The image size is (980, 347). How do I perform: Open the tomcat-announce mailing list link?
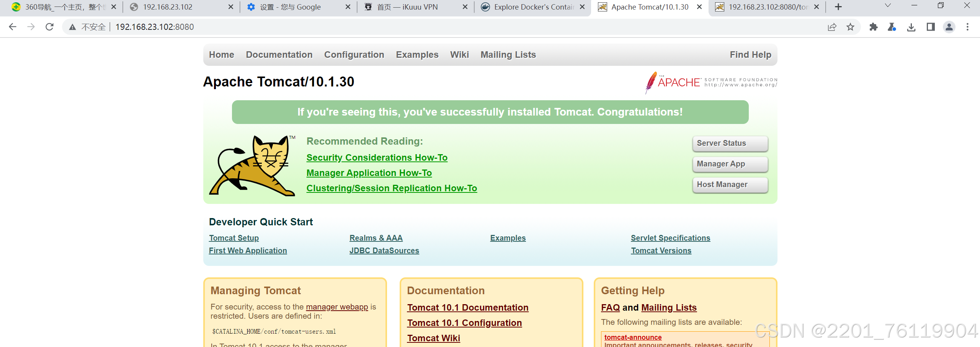point(633,337)
